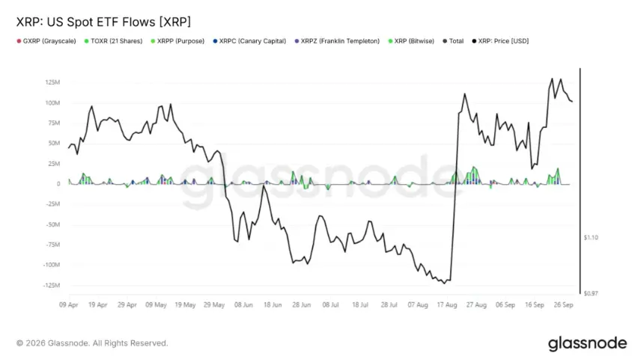Image resolution: width=644 pixels, height=362 pixels.
Task: Click the 17 Aug date label
Action: click(x=447, y=305)
